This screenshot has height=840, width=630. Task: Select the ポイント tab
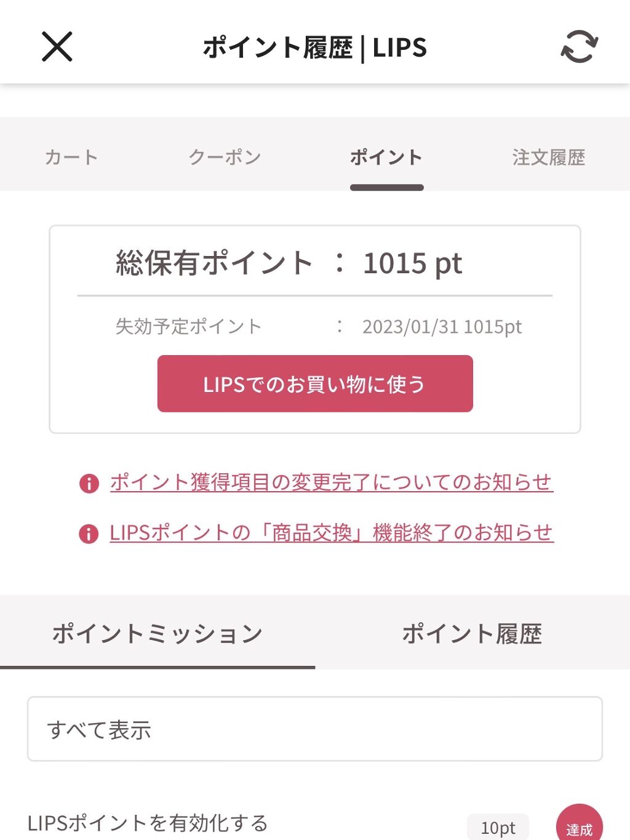(x=386, y=158)
